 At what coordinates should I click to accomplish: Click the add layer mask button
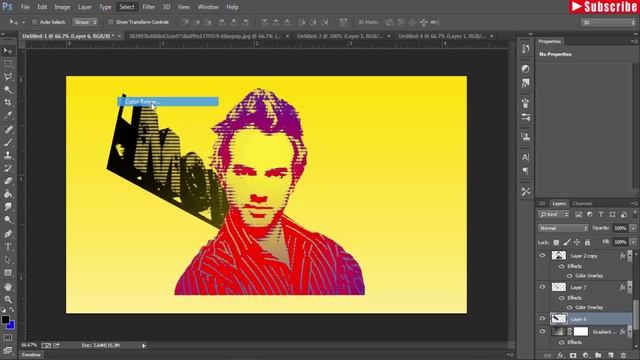click(573, 356)
